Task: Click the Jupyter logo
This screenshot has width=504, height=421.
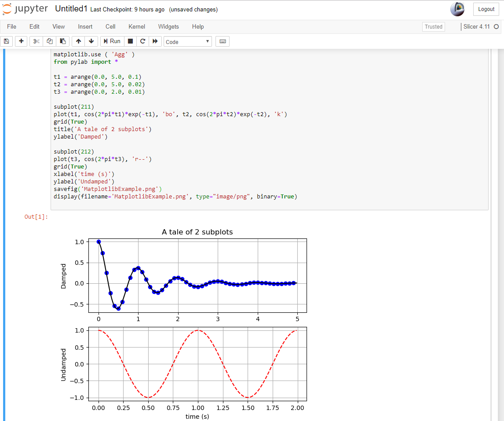Action: [x=25, y=9]
